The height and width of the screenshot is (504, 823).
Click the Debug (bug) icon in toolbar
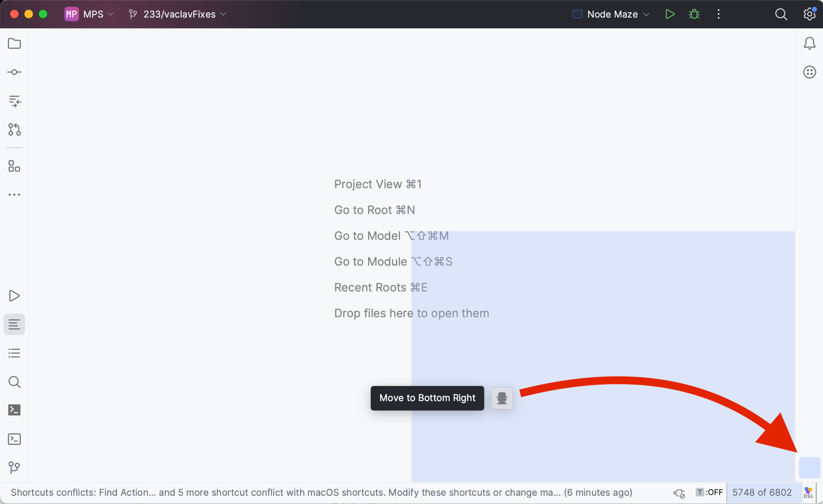694,14
